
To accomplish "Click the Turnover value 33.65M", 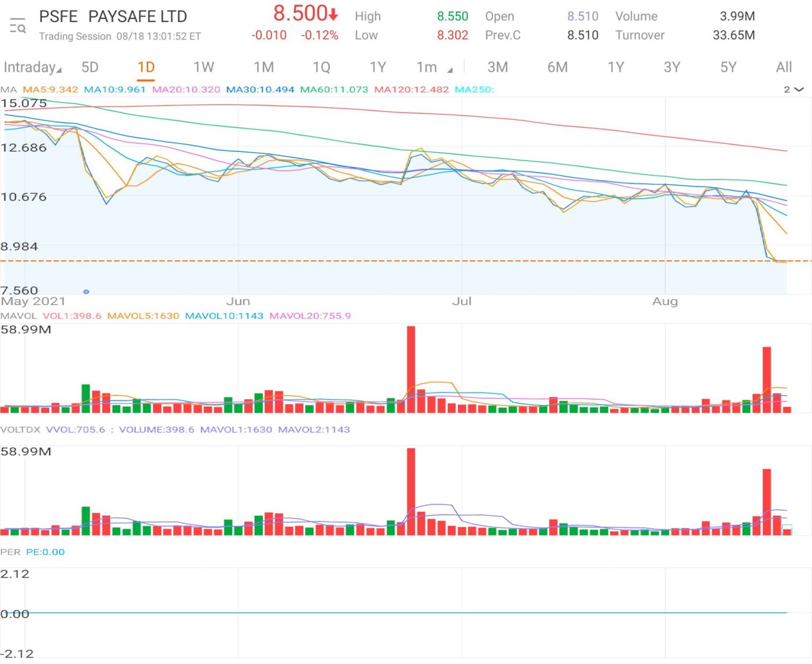I will click(734, 36).
